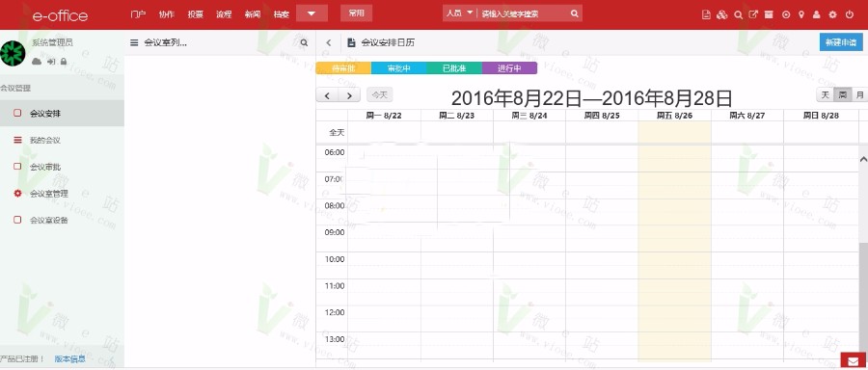Switch calendar to 月 view
The height and width of the screenshot is (370, 868).
pos(859,95)
